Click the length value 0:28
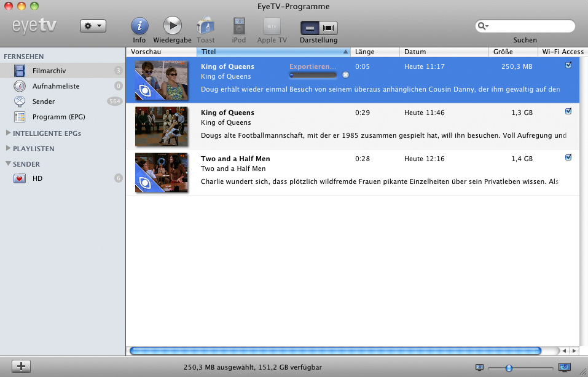 pyautogui.click(x=363, y=159)
